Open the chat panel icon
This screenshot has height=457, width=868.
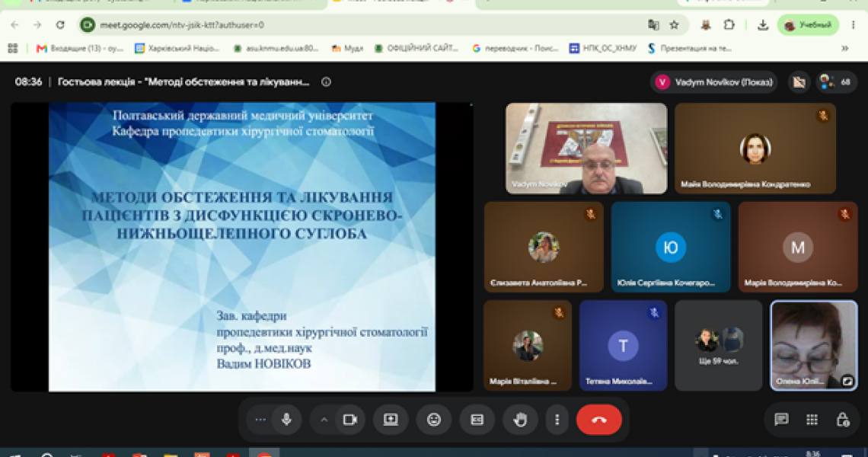pos(781,420)
